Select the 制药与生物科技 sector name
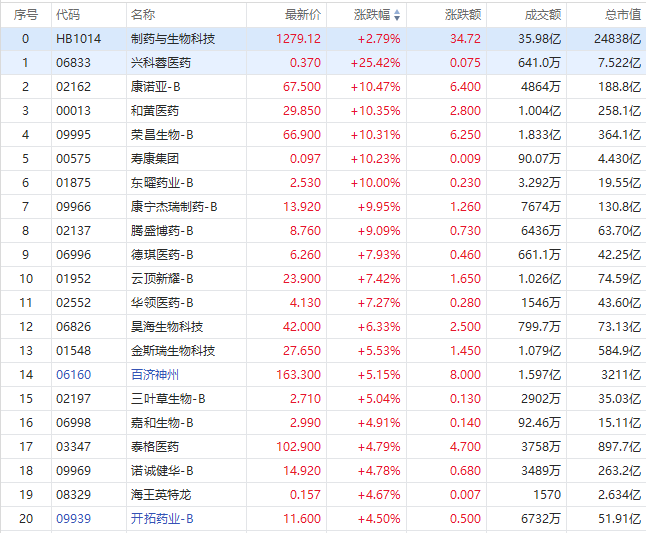 [x=173, y=39]
